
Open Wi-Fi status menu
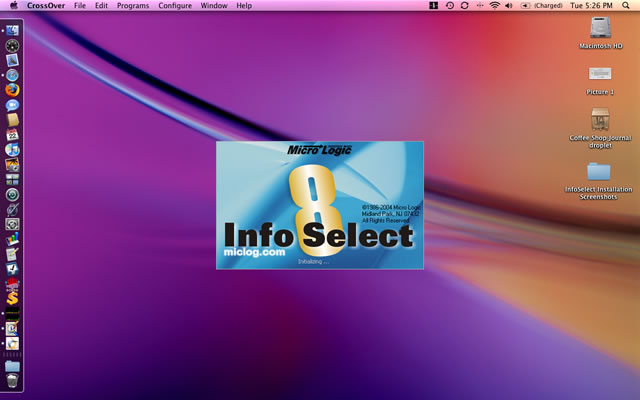[x=495, y=5]
